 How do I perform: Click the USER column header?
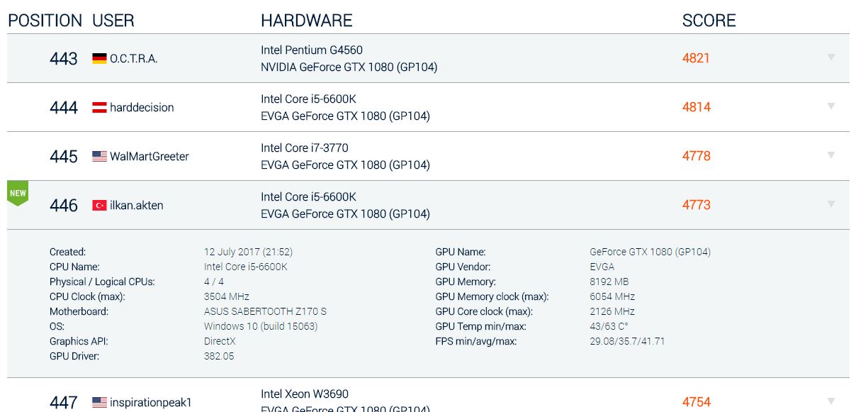(x=113, y=21)
